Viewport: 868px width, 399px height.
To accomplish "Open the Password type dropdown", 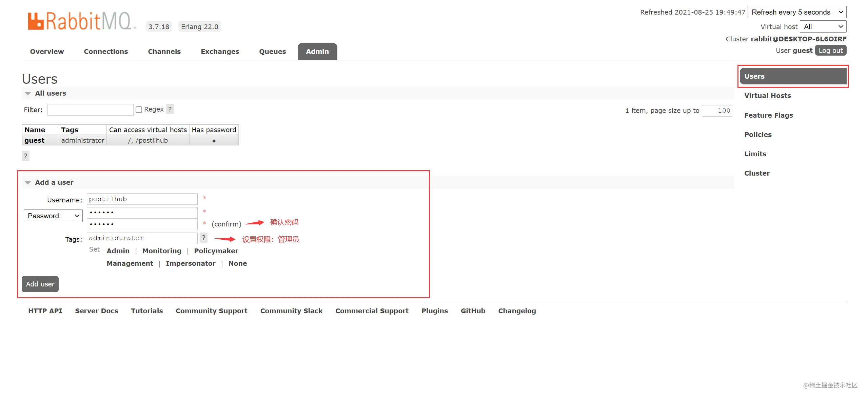I will pos(53,216).
